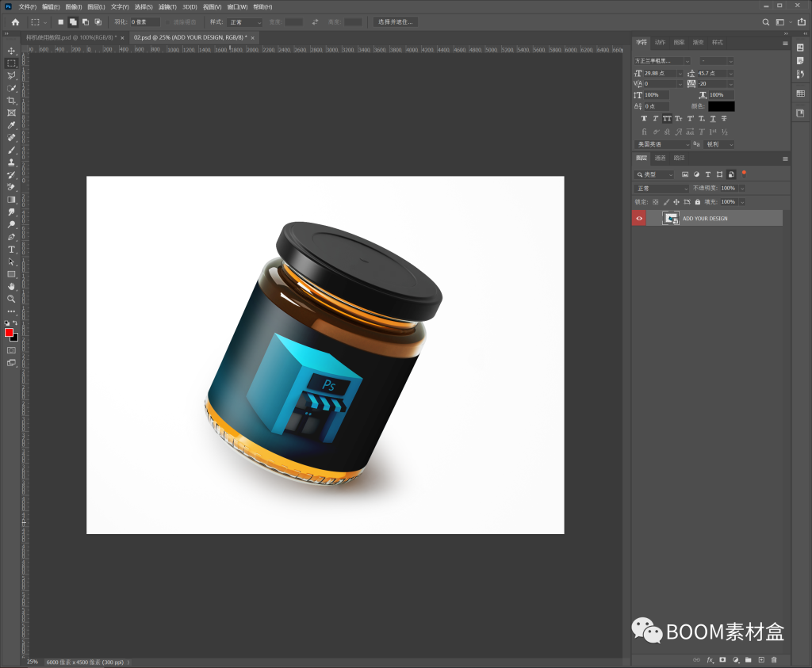
Task: Click the 选择并遮住 button
Action: pos(395,22)
